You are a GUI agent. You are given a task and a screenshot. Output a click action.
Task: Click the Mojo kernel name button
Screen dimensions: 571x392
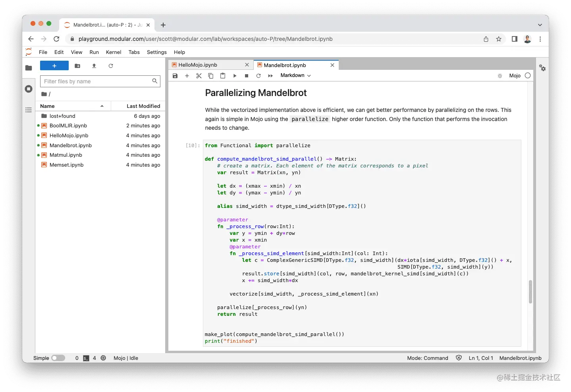(x=515, y=76)
